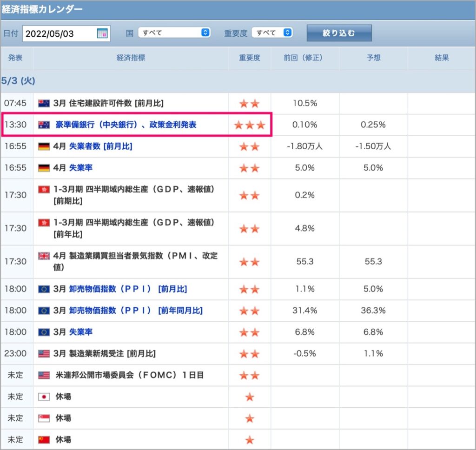
Task: Click the China flag in the 休場 row
Action: [44, 440]
